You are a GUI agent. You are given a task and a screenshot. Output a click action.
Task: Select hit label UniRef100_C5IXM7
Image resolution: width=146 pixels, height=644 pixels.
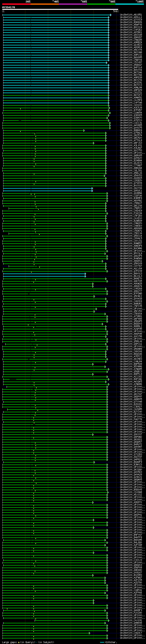pyautogui.click(x=131, y=63)
